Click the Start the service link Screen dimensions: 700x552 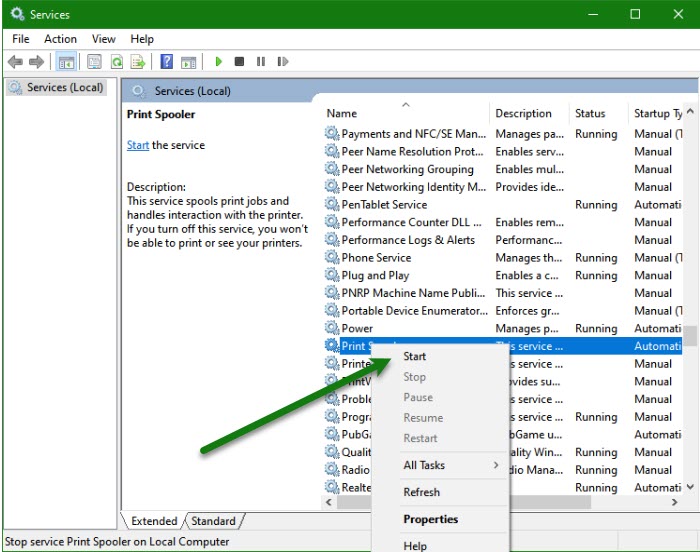tap(138, 145)
